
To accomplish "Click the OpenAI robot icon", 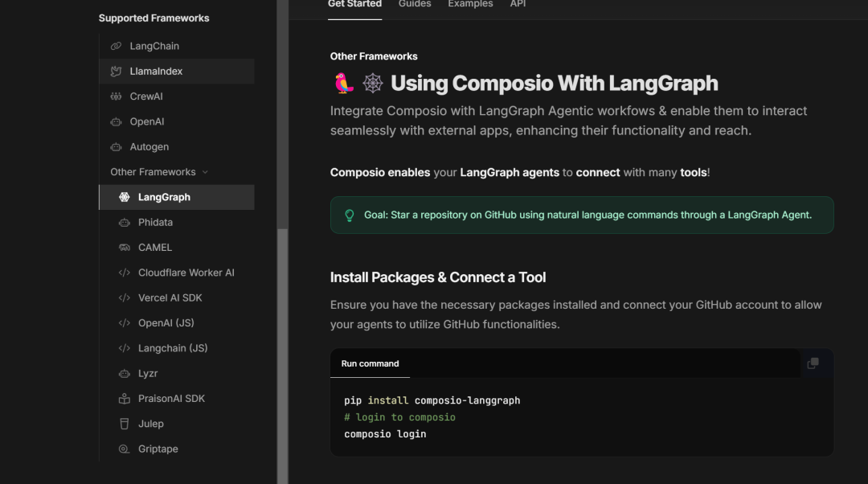I will click(117, 121).
